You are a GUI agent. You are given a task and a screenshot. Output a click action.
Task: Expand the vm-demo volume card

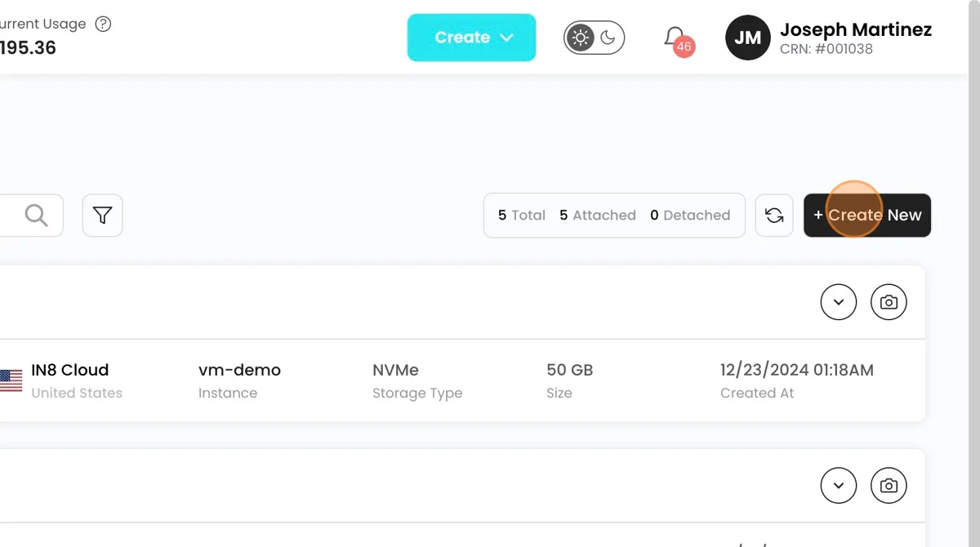[x=838, y=302]
